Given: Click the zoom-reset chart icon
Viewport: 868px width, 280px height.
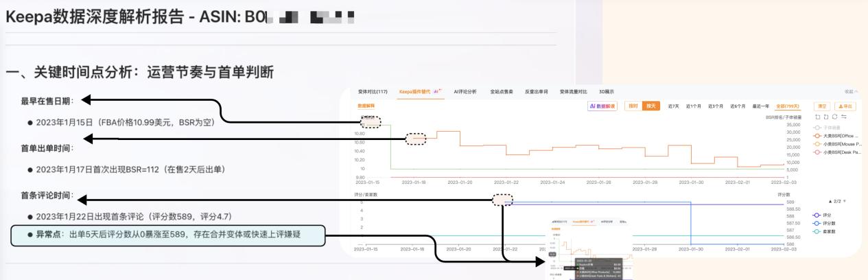Looking at the screenshot, I should 825,117.
